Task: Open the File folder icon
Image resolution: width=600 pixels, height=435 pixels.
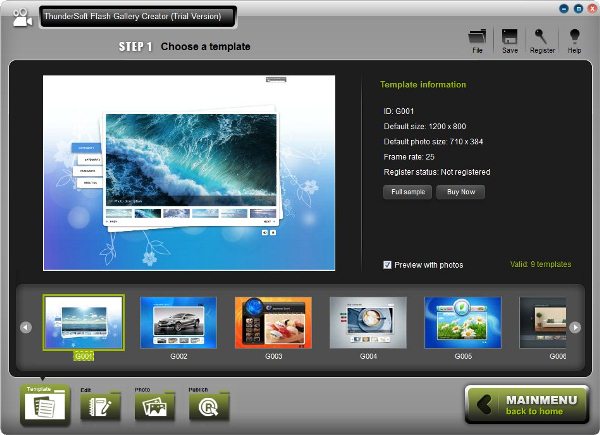Action: tap(477, 37)
